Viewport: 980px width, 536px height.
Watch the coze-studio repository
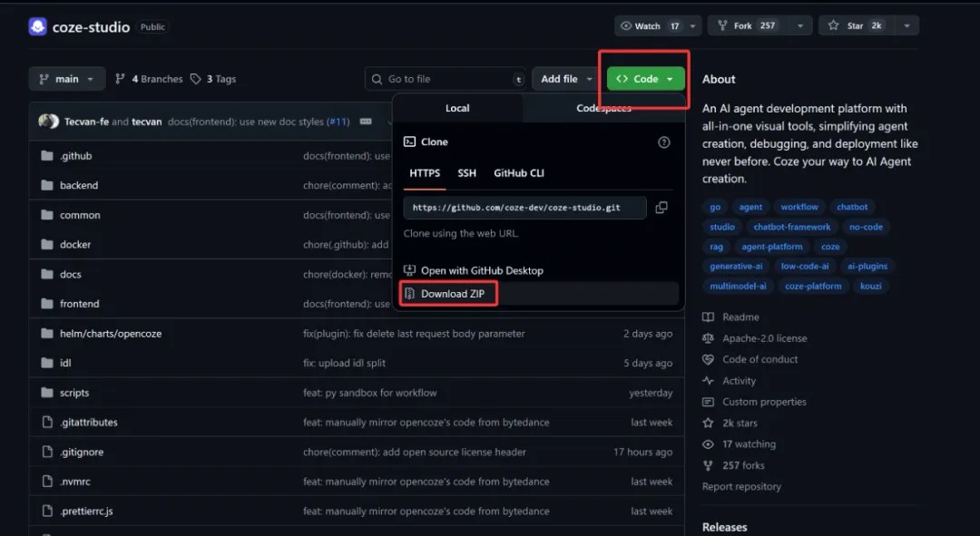point(650,25)
